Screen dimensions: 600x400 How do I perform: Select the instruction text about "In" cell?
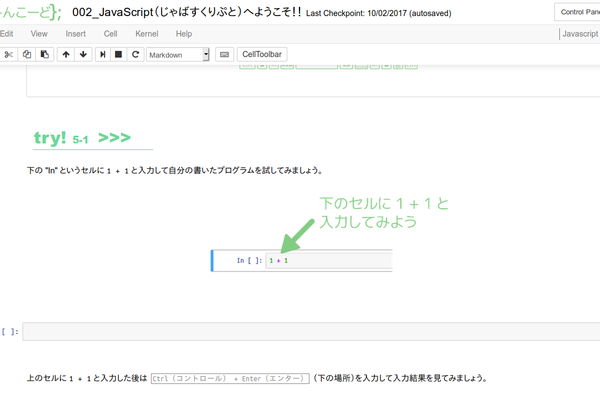point(175,170)
